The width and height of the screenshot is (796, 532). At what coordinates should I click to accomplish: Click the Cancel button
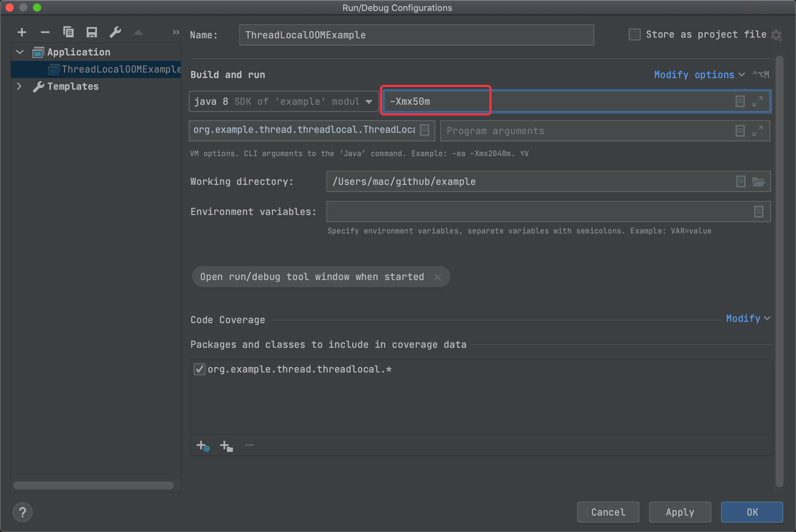pyautogui.click(x=608, y=512)
